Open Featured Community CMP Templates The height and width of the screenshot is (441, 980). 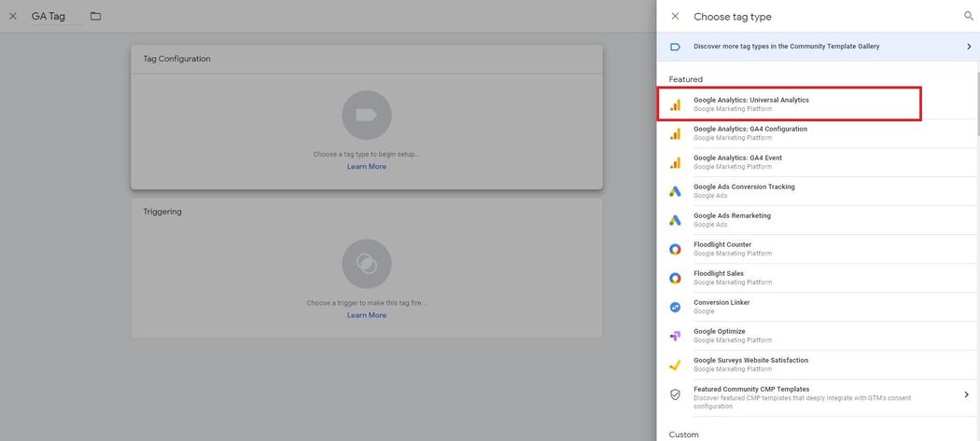tap(817, 397)
